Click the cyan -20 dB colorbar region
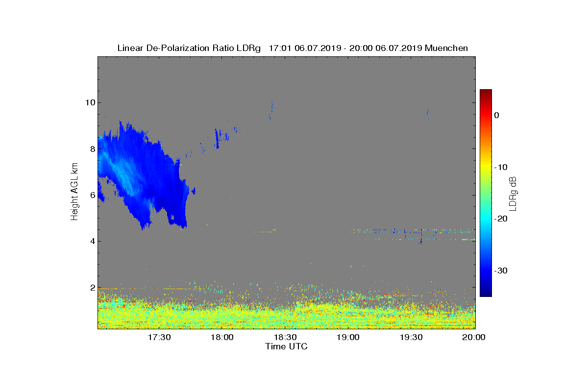Screen dimensions: 588x392 (x=486, y=219)
